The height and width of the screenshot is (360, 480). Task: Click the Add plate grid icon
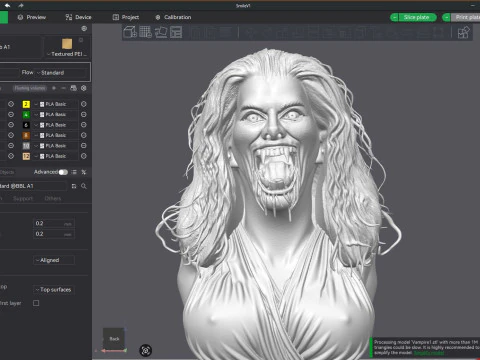145,32
